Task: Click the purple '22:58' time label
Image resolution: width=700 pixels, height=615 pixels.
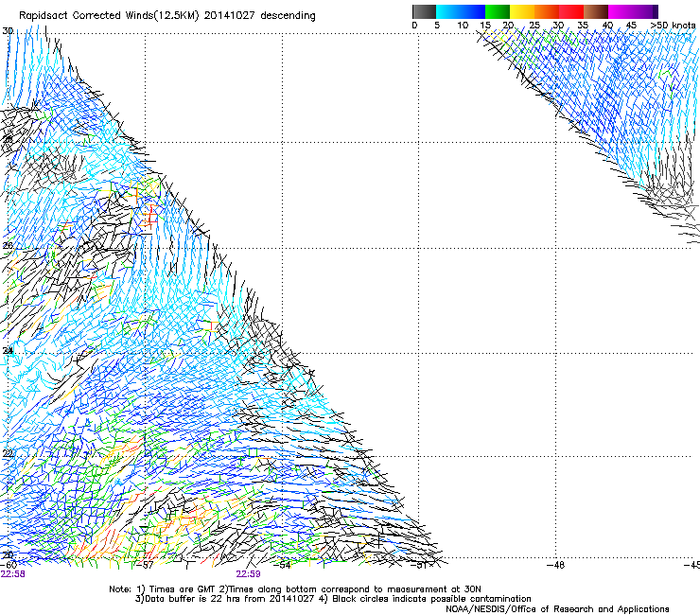Action: tap(13, 574)
